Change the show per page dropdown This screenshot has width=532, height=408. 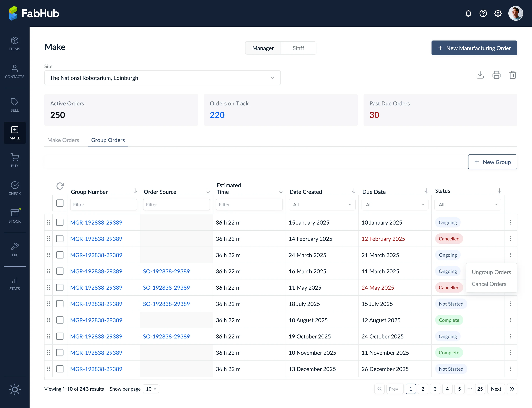(x=151, y=389)
